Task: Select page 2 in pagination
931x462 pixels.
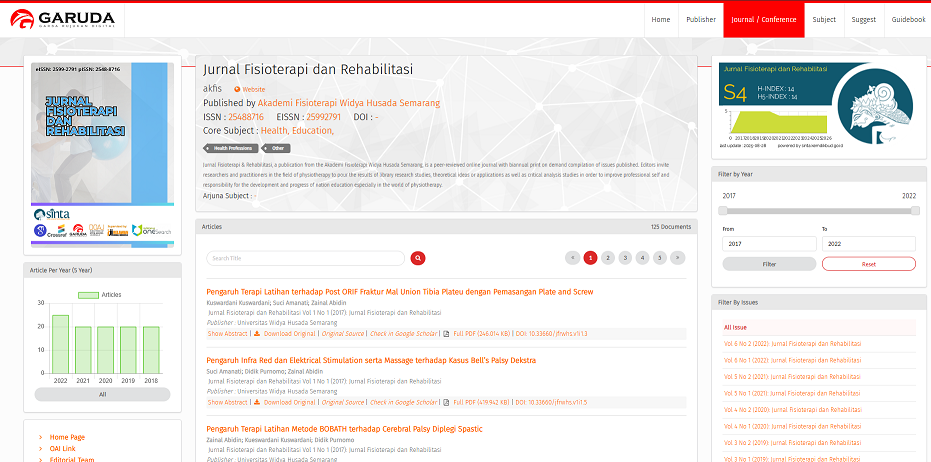Action: point(607,258)
